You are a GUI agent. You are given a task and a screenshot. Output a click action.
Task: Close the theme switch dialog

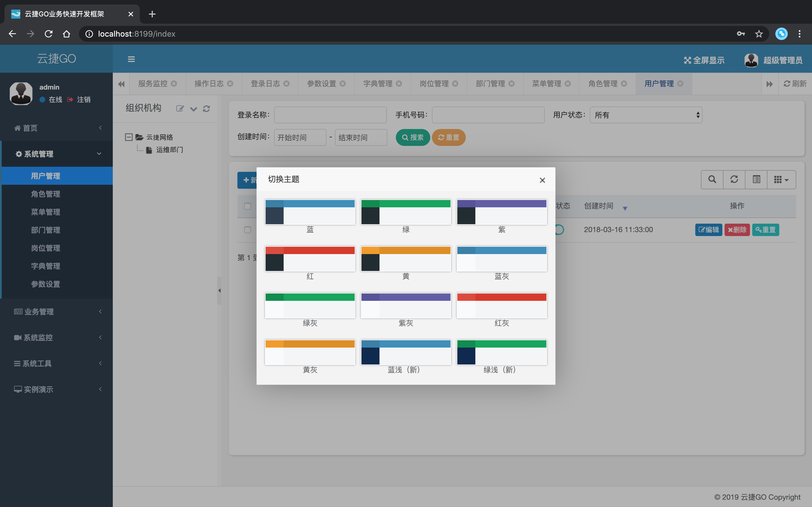pyautogui.click(x=542, y=180)
